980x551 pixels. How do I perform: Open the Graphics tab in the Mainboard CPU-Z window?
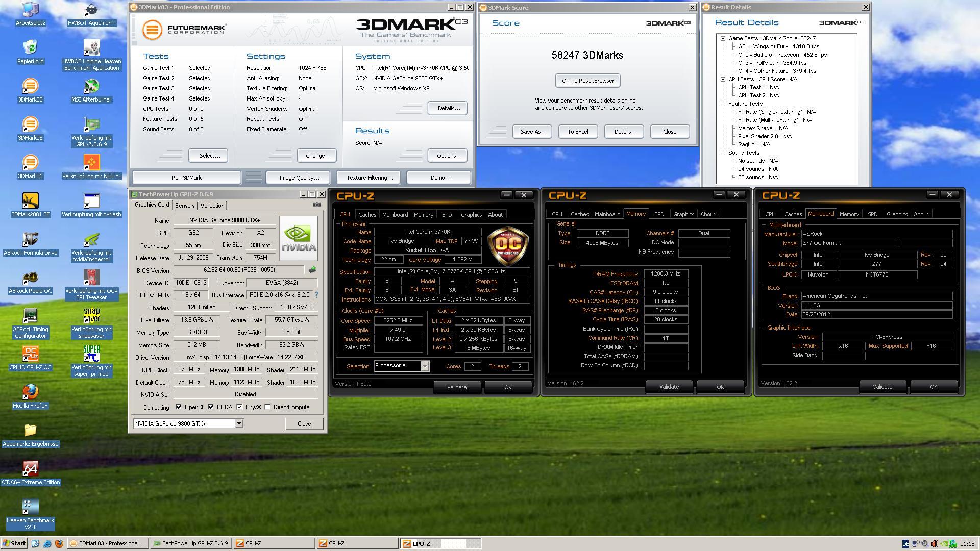(x=897, y=214)
